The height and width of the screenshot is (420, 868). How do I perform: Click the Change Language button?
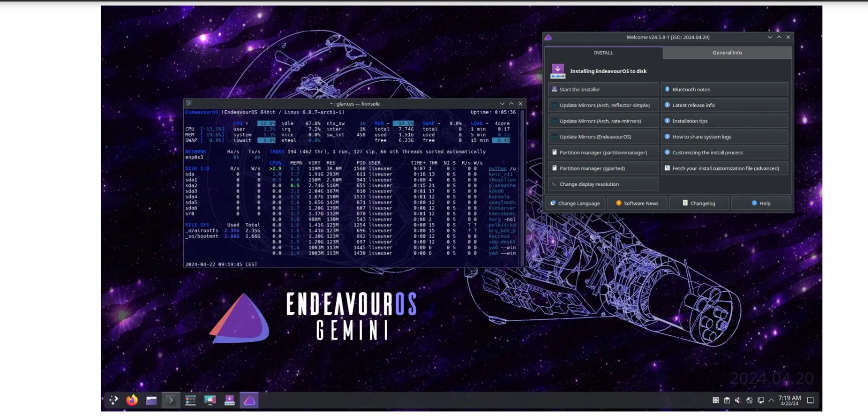click(575, 203)
